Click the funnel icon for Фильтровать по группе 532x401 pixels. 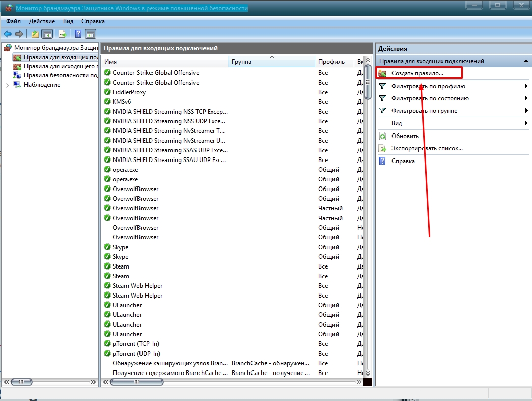click(x=382, y=111)
